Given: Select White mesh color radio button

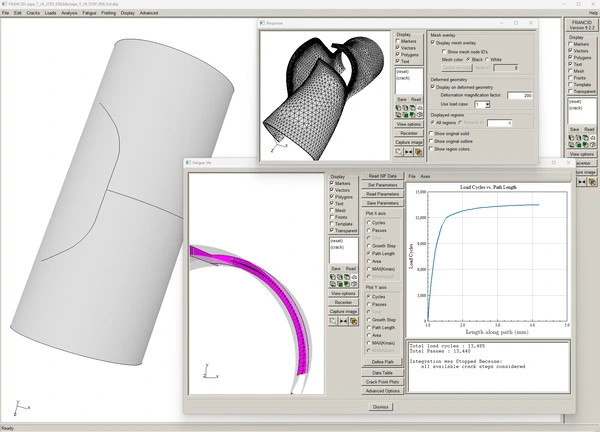Looking at the screenshot, I should pyautogui.click(x=487, y=59).
